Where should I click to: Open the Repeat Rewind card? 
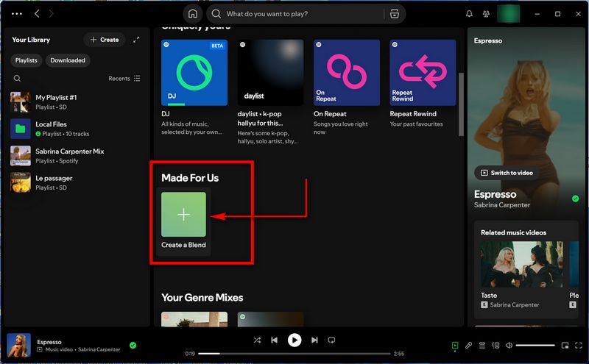click(x=423, y=84)
